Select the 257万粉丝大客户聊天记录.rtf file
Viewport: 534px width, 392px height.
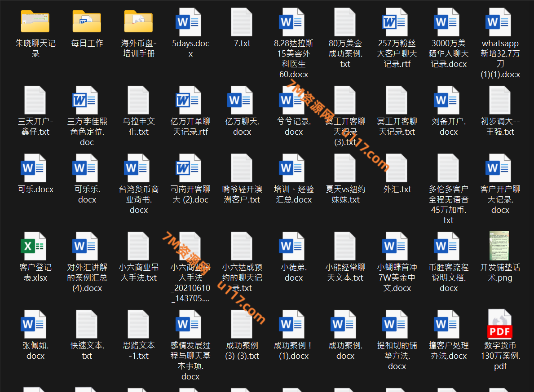(x=397, y=22)
